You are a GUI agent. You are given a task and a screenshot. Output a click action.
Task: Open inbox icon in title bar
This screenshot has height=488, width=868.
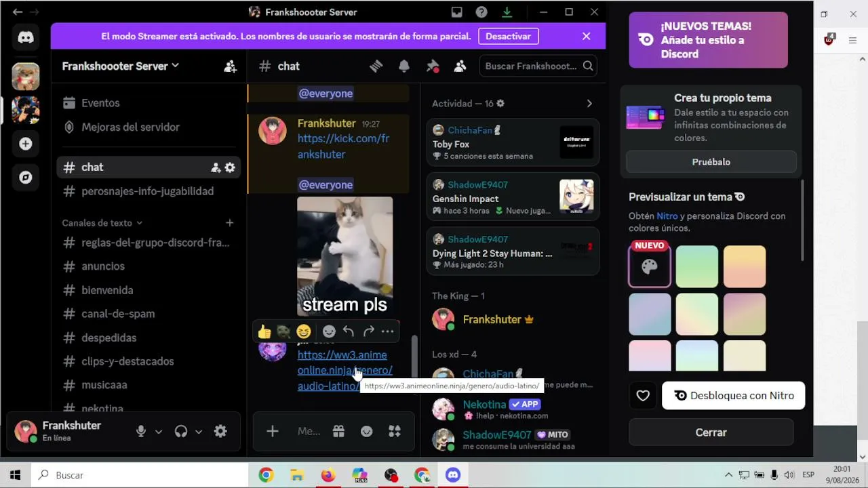(457, 12)
